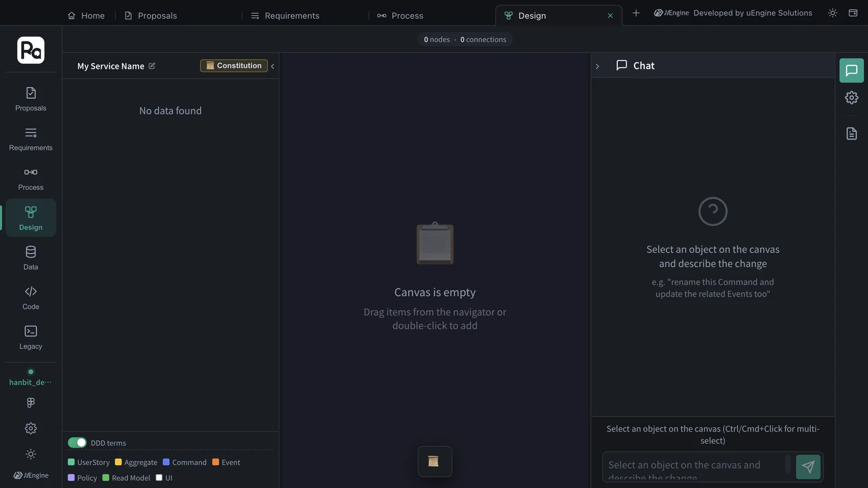868x488 pixels.
Task: Open the document icon on the right rail
Action: coord(852,133)
